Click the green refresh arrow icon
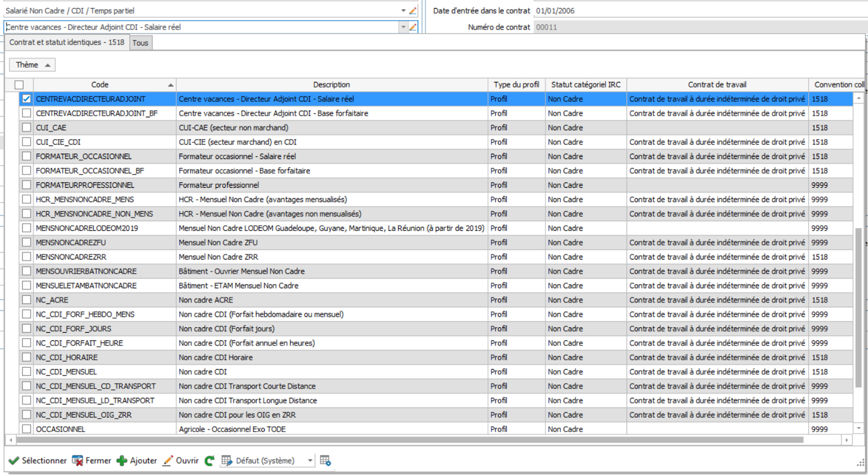868x475 pixels. [209, 460]
